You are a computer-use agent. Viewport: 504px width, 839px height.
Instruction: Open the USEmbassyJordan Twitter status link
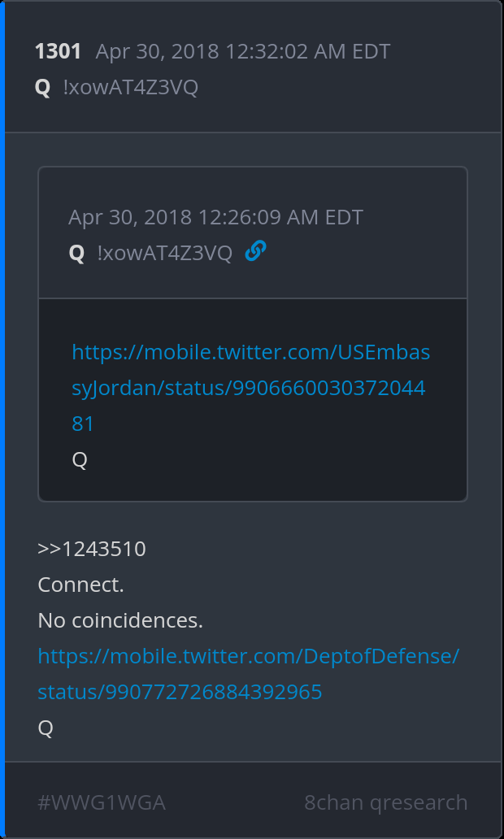point(250,353)
